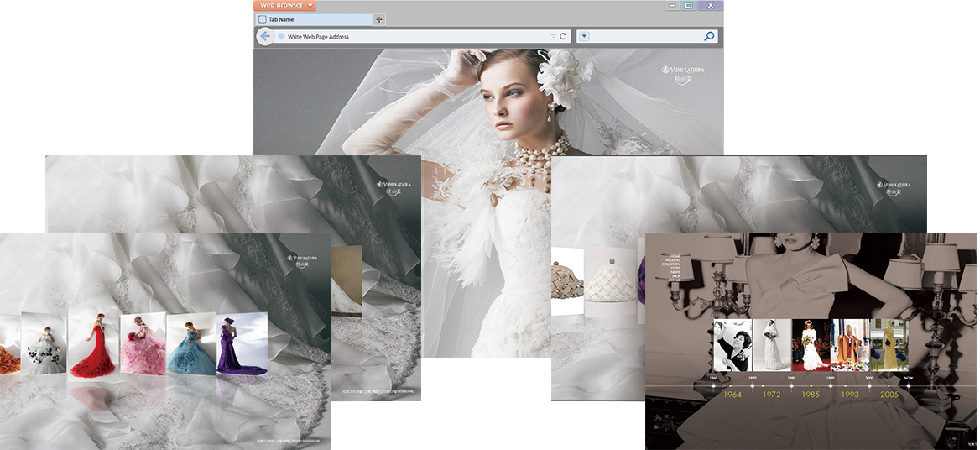Viewport: 980px width, 450px height.
Task: Click SHOP in the story page menu
Action: (x=675, y=276)
